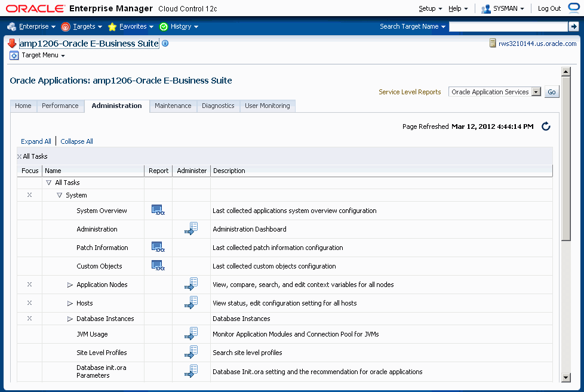Open the SYSMAN user menu

[x=502, y=8]
